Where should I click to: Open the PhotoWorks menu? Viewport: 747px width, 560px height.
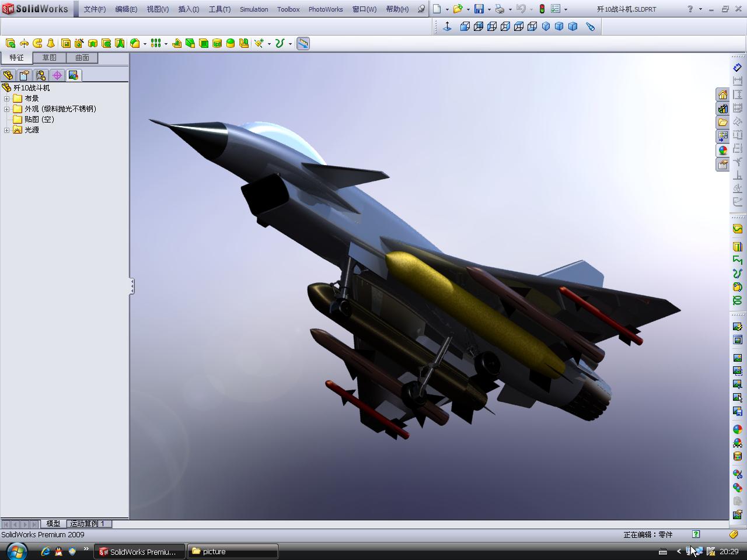click(x=326, y=9)
